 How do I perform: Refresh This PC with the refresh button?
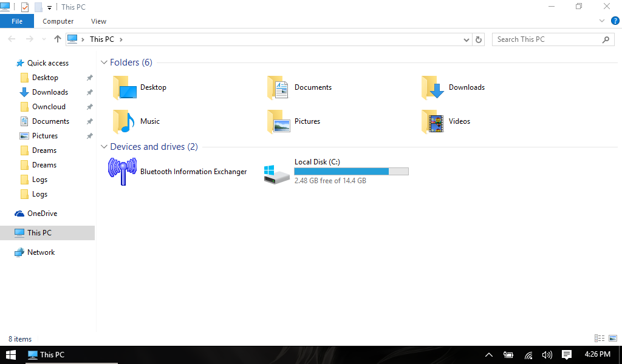coord(479,39)
